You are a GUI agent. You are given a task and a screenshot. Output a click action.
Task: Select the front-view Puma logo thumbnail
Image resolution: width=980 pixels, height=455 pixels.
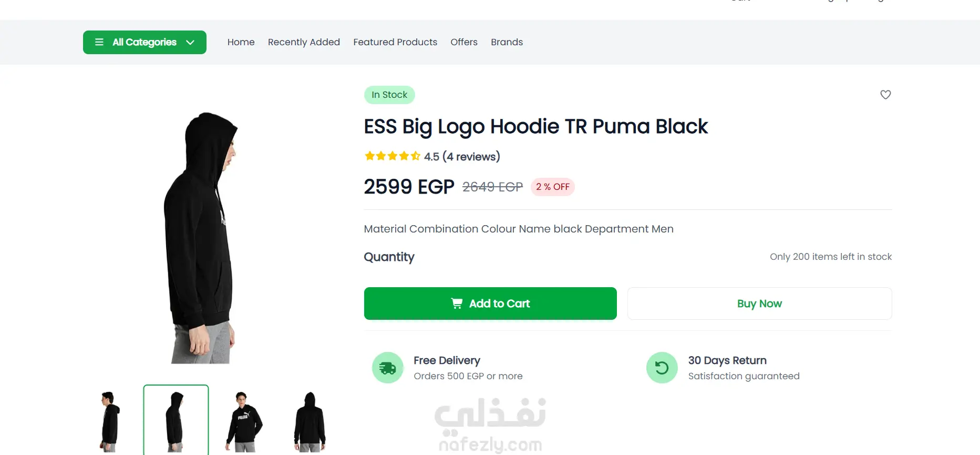(243, 421)
